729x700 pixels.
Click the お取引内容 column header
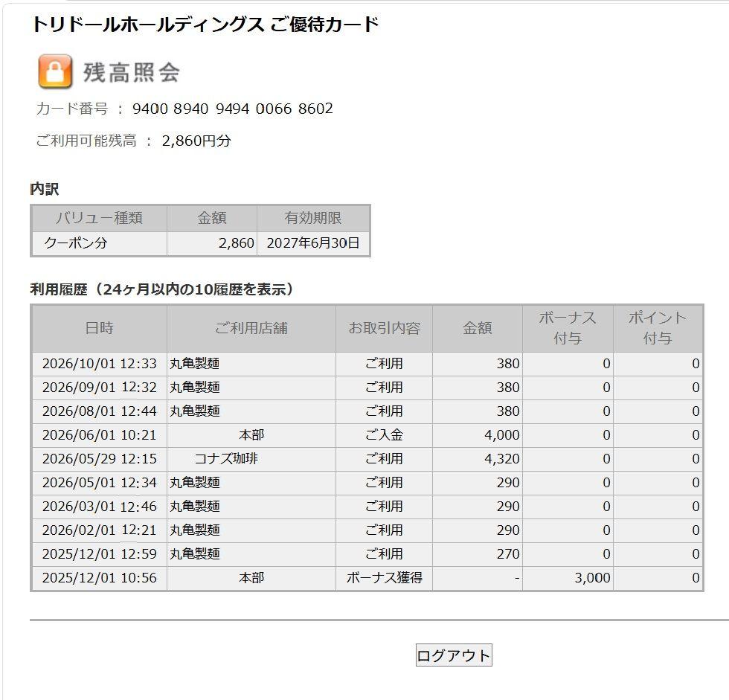coord(384,328)
